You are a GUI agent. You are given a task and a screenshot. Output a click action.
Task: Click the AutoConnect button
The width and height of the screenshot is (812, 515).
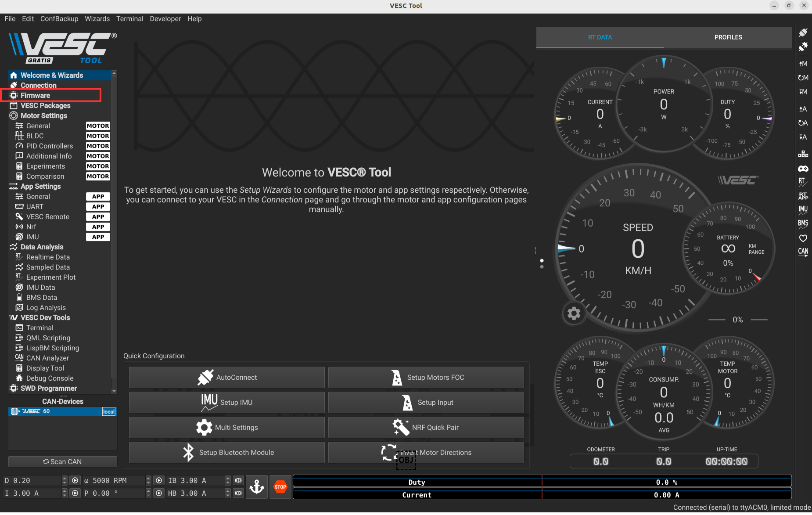click(227, 378)
